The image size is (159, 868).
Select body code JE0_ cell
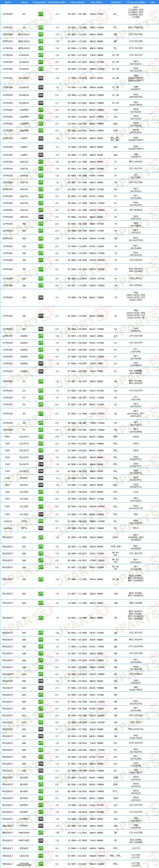click(x=115, y=848)
